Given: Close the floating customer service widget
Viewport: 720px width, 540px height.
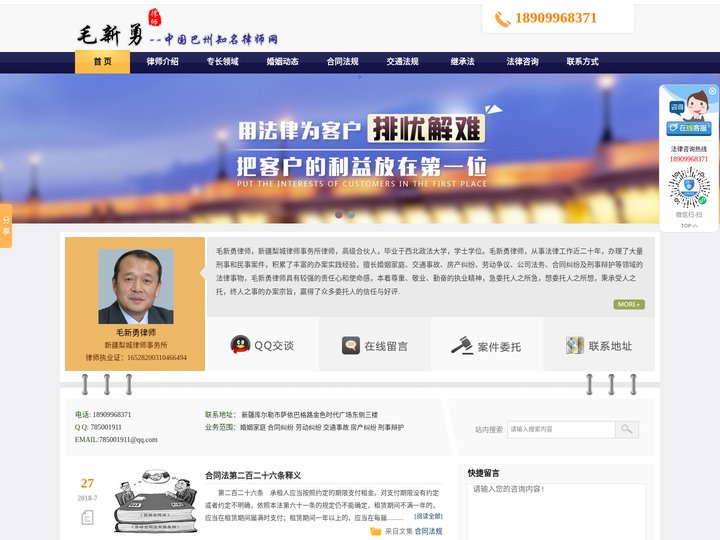Looking at the screenshot, I should click(712, 91).
